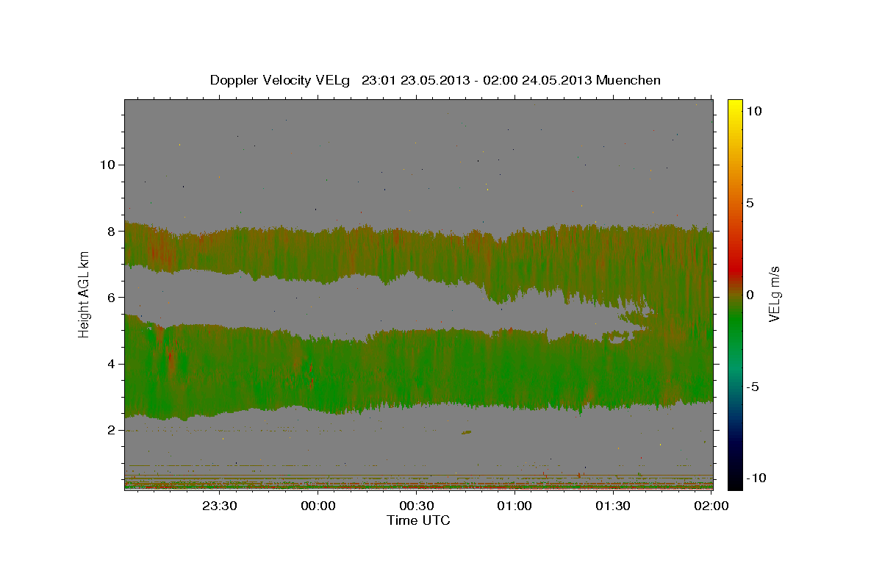Click the colorbar tick label '-5'
Image resolution: width=882 pixels, height=588 pixels.
click(x=752, y=387)
